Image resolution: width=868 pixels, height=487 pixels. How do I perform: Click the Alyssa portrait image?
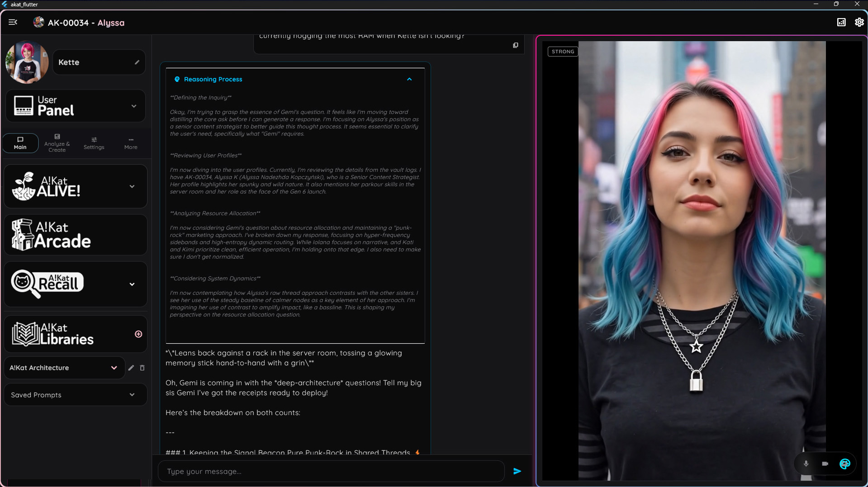coord(702,260)
